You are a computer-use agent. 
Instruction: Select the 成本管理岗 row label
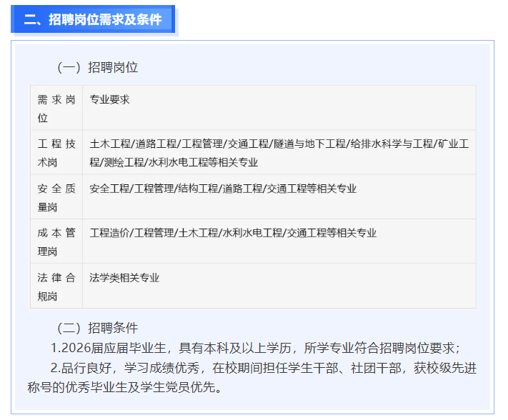coord(56,241)
